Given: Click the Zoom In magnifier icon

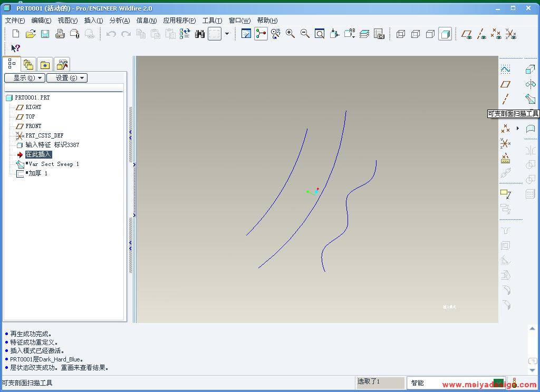Looking at the screenshot, I should [290, 34].
